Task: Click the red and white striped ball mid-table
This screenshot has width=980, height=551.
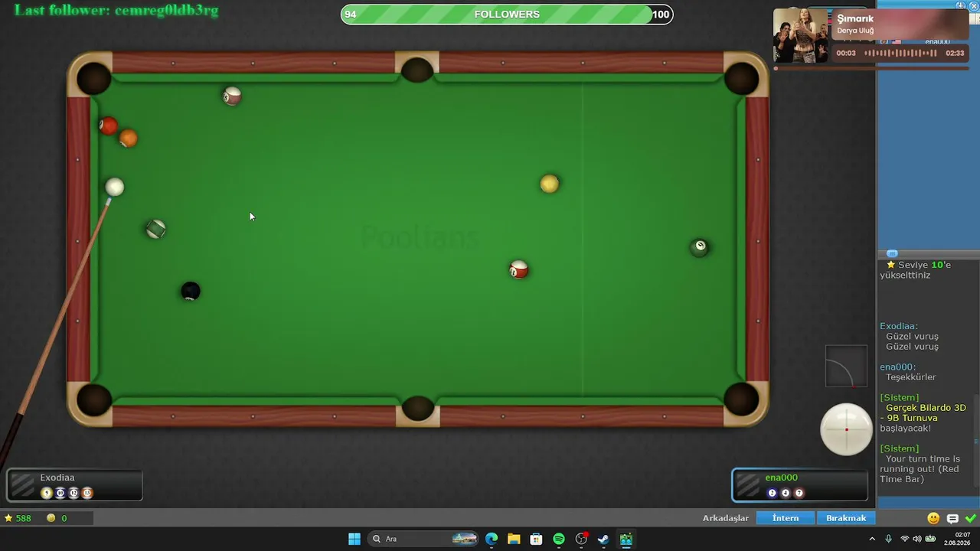Action: pyautogui.click(x=518, y=269)
